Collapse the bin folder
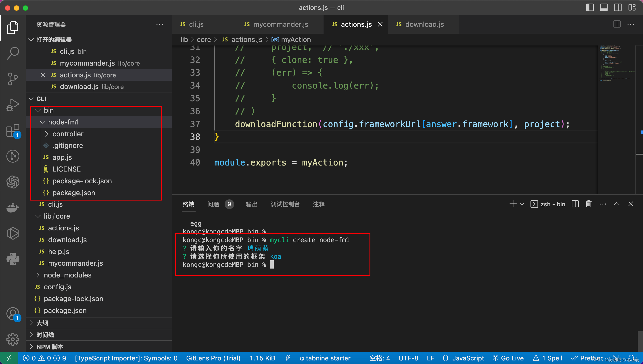Viewport: 643px width, 364px height. 38,110
